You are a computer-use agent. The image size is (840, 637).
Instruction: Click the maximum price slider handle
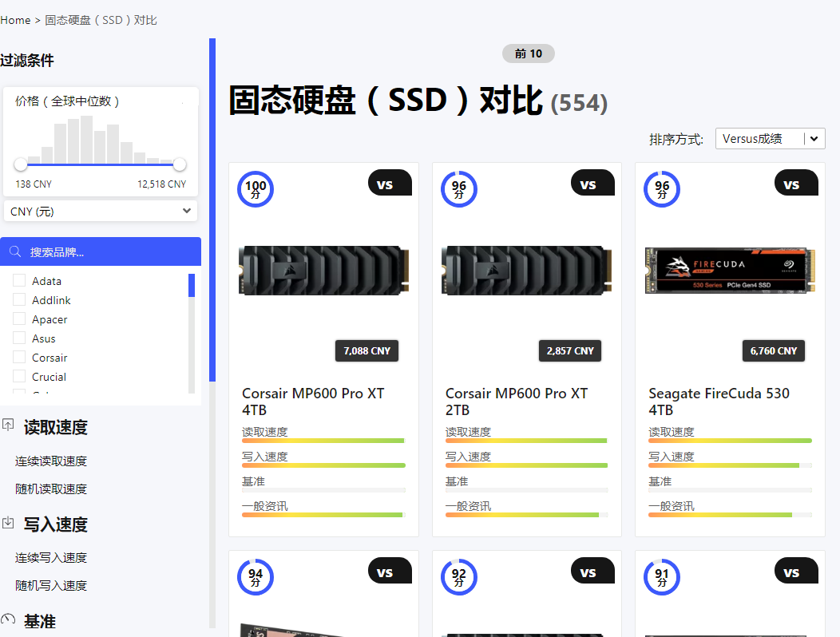tap(180, 164)
